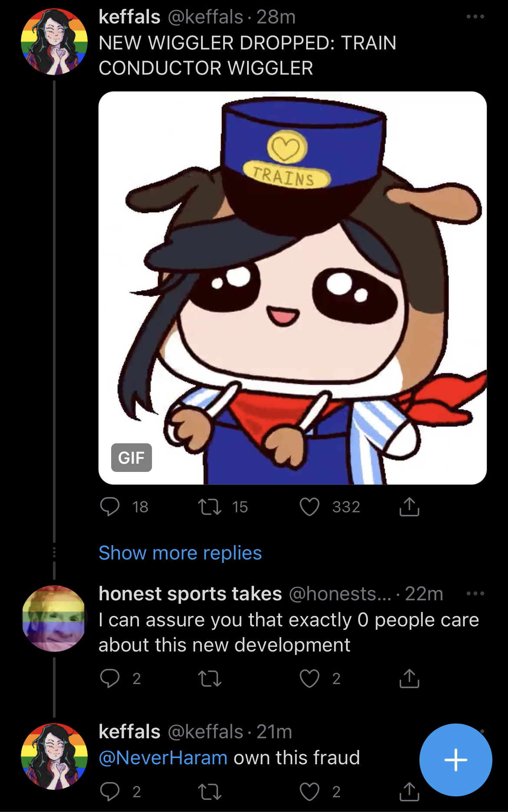
Task: Expand Show more replies
Action: click(x=180, y=553)
